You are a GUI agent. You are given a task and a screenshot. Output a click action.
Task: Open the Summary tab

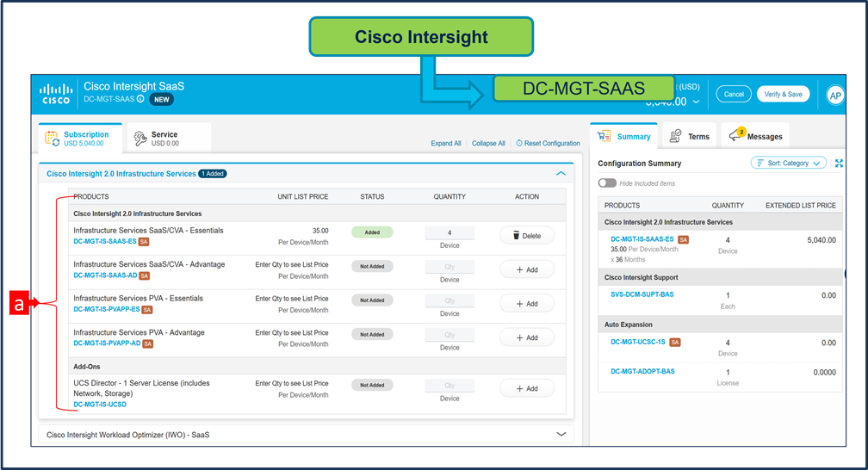[x=623, y=136]
